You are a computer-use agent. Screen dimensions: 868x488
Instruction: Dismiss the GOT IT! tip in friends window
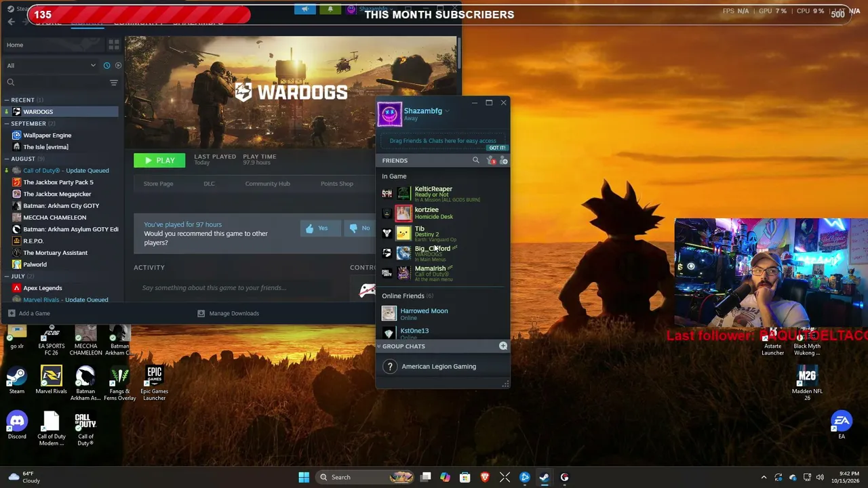[497, 148]
